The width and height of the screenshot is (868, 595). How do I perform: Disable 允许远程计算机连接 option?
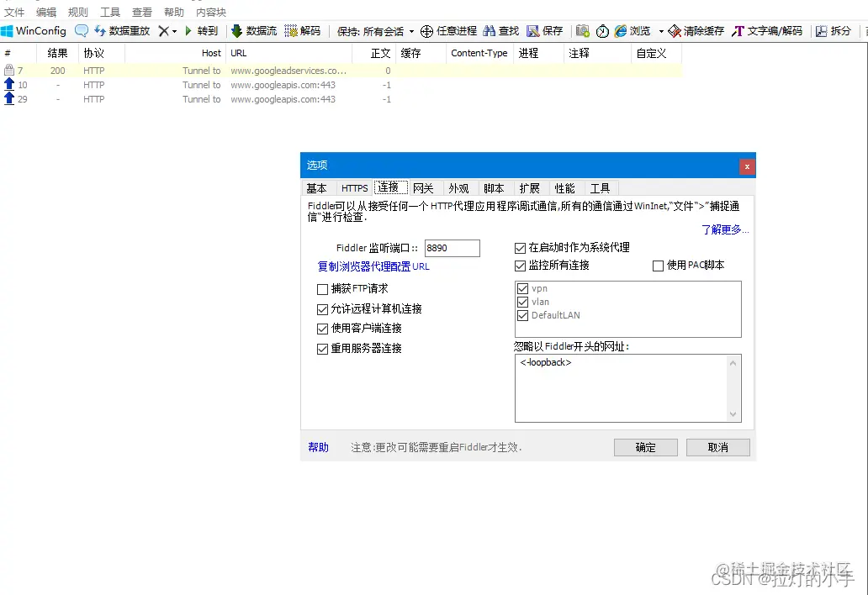pos(323,308)
